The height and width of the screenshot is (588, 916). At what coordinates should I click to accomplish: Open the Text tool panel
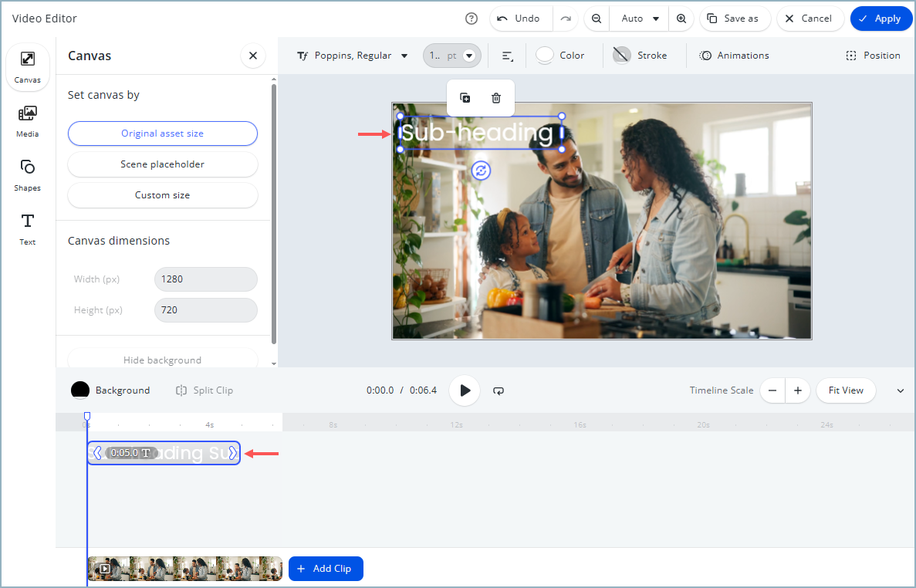[28, 228]
